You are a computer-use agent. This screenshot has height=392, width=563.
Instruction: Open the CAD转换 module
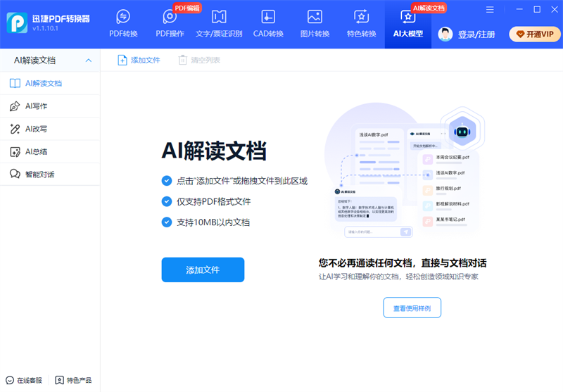[x=268, y=24]
